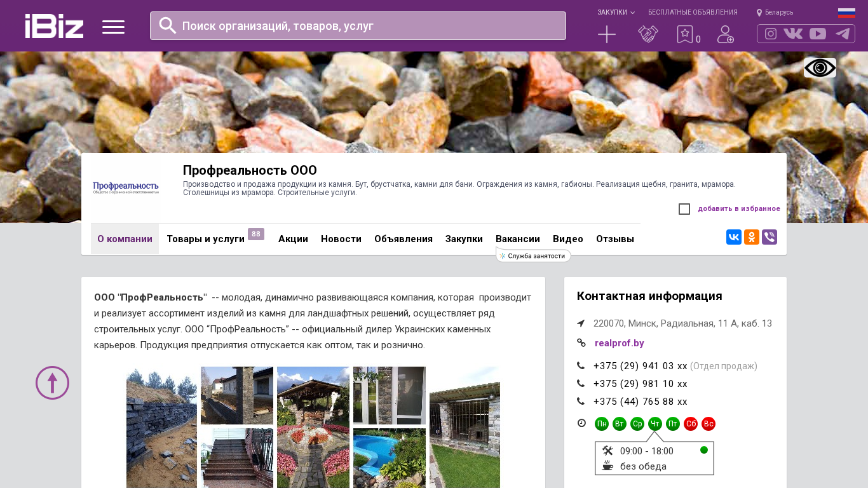Open the Instagram icon in header
The width and height of the screenshot is (868, 488).
[x=771, y=34]
